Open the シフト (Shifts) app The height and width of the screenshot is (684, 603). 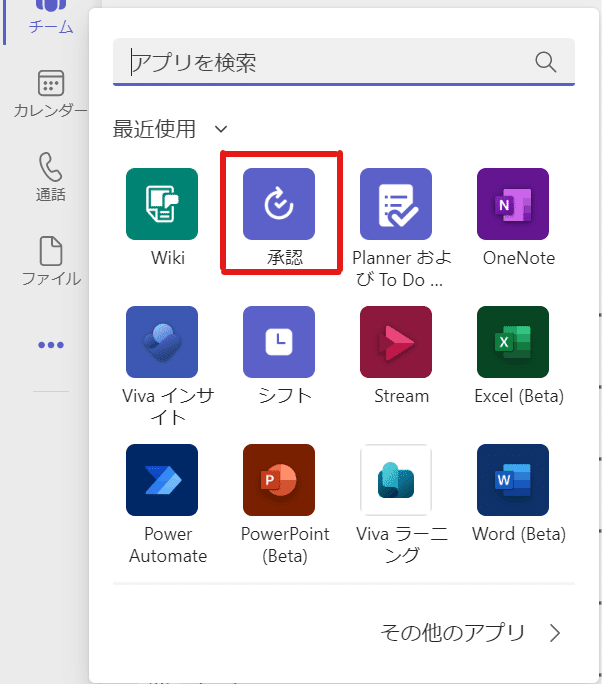(x=279, y=342)
